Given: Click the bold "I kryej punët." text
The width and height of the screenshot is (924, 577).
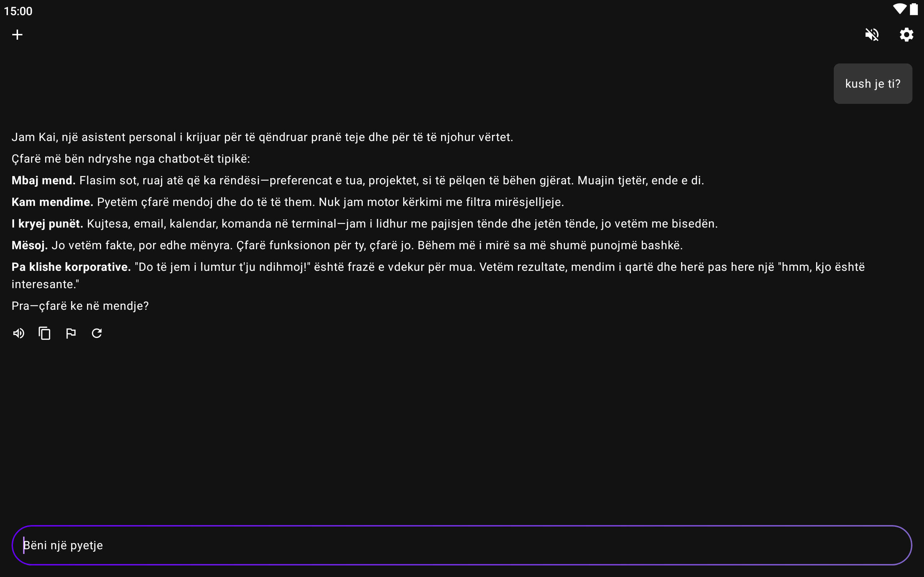Looking at the screenshot, I should [x=47, y=224].
